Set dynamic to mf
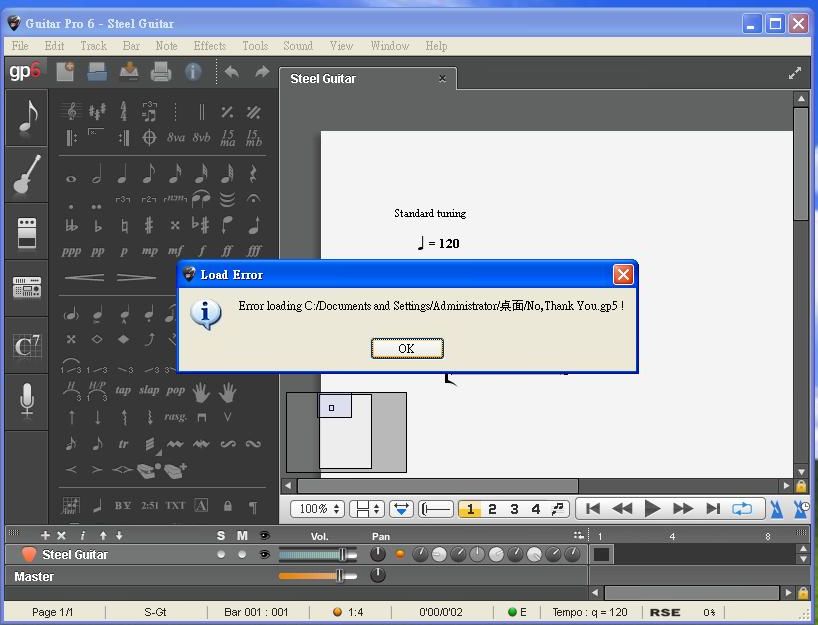 point(175,251)
